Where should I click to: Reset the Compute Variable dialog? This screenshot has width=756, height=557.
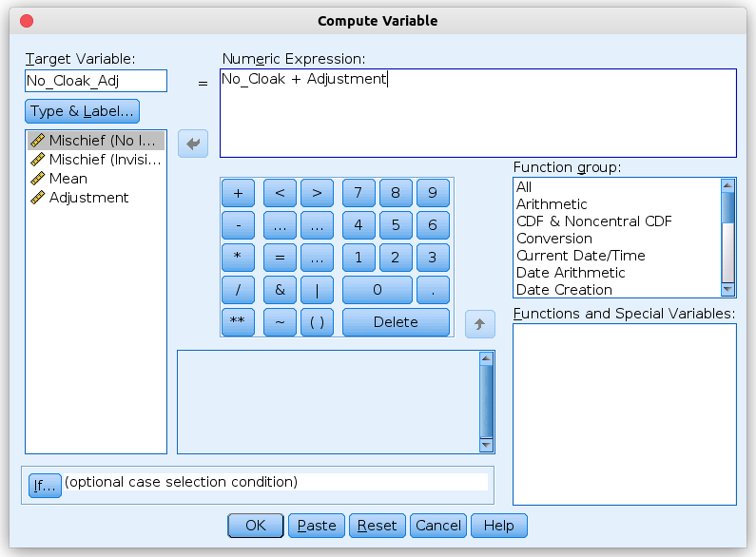377,526
